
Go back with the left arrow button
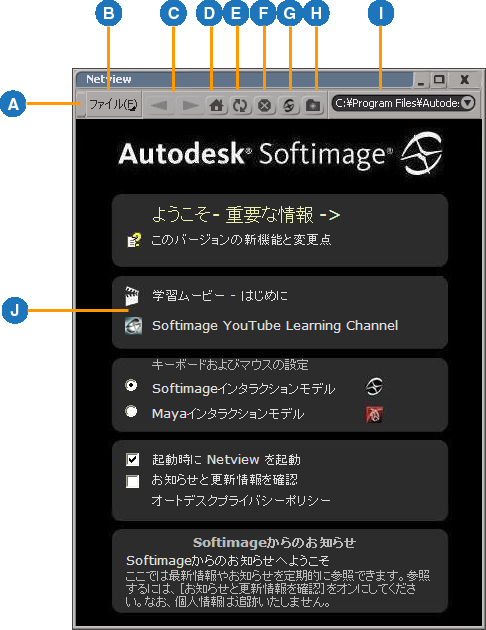[159, 106]
